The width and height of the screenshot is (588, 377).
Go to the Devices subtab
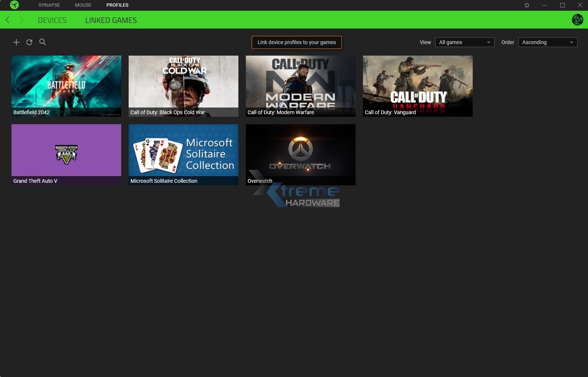[x=52, y=20]
